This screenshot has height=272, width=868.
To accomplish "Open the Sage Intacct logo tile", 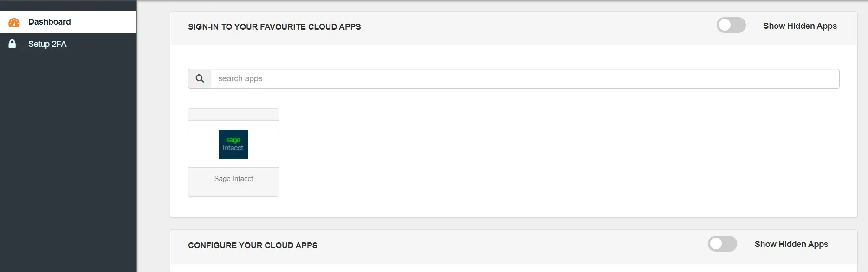I will (233, 144).
